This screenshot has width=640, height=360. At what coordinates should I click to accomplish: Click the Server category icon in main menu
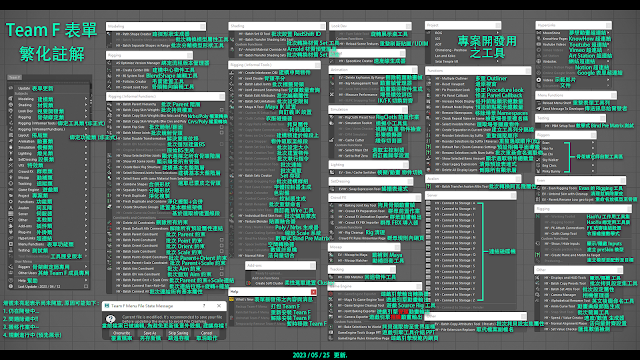(x=11, y=213)
